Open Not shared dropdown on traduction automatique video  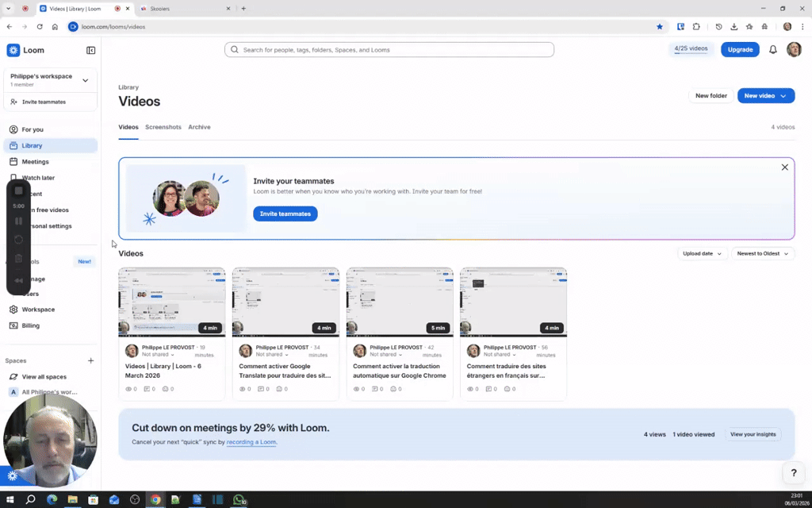click(x=386, y=355)
